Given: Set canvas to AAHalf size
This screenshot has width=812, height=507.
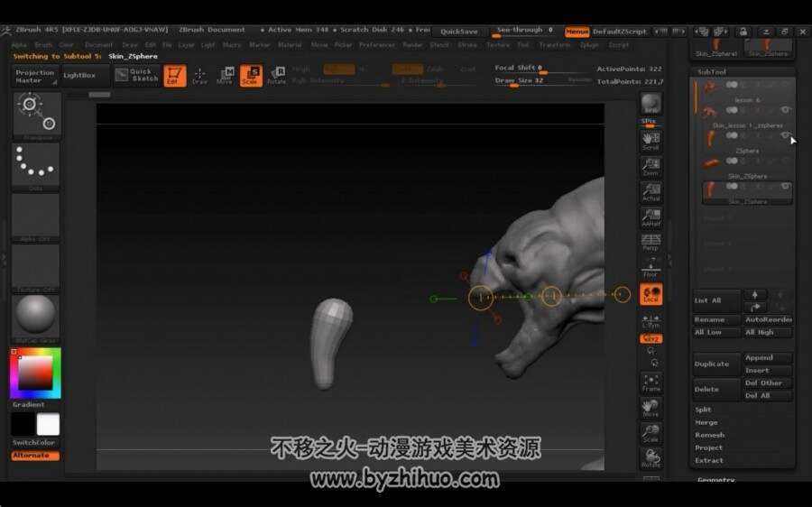Looking at the screenshot, I should pyautogui.click(x=651, y=217).
